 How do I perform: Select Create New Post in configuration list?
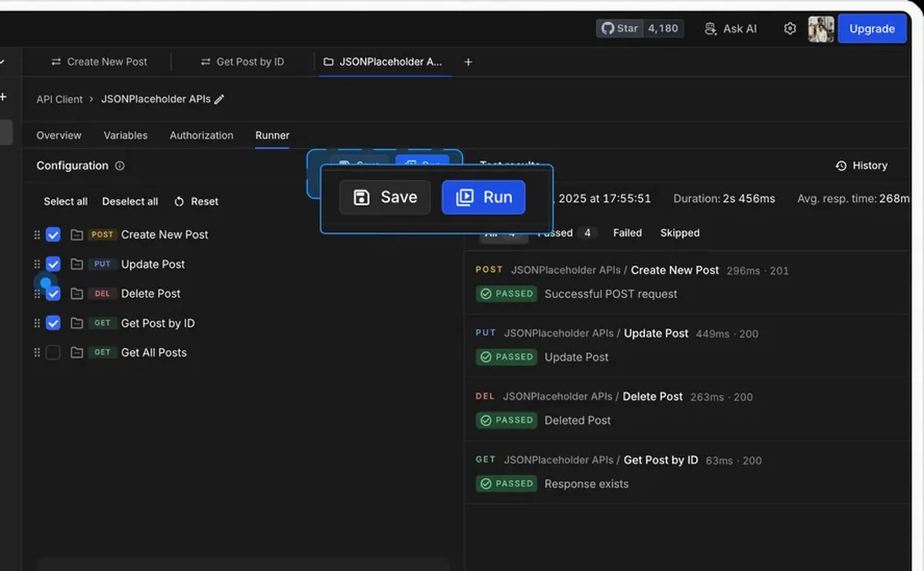tap(165, 234)
